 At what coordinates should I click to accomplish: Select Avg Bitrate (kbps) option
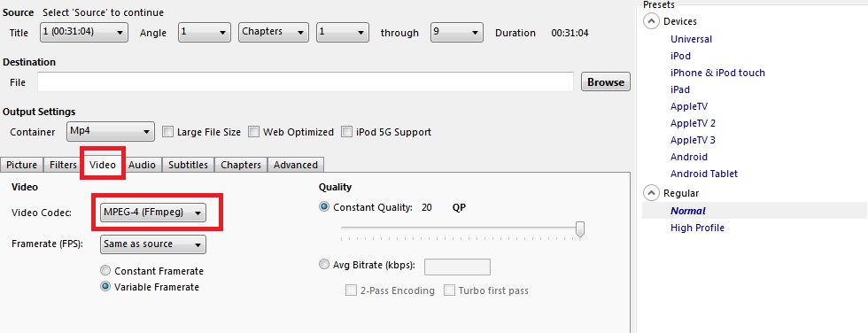(x=324, y=265)
